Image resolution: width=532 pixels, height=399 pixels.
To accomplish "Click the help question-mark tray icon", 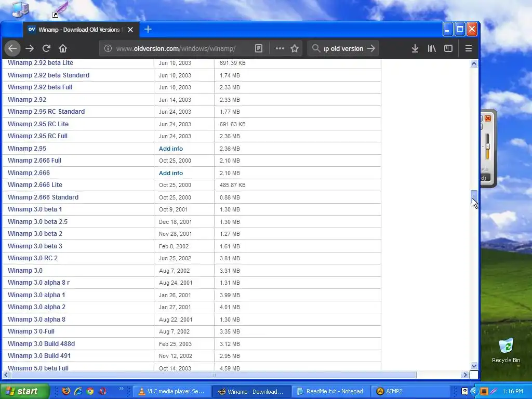I will tap(464, 391).
